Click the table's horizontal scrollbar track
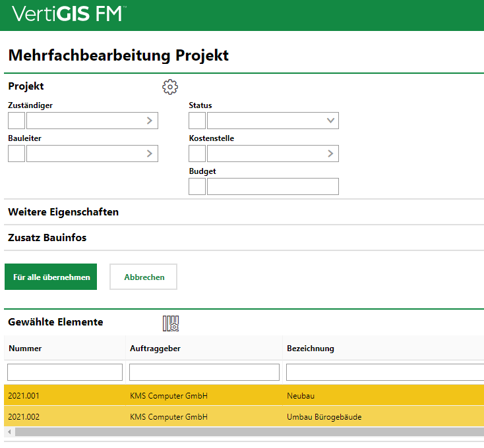Viewport: 484px width, 448px height. pos(249,432)
